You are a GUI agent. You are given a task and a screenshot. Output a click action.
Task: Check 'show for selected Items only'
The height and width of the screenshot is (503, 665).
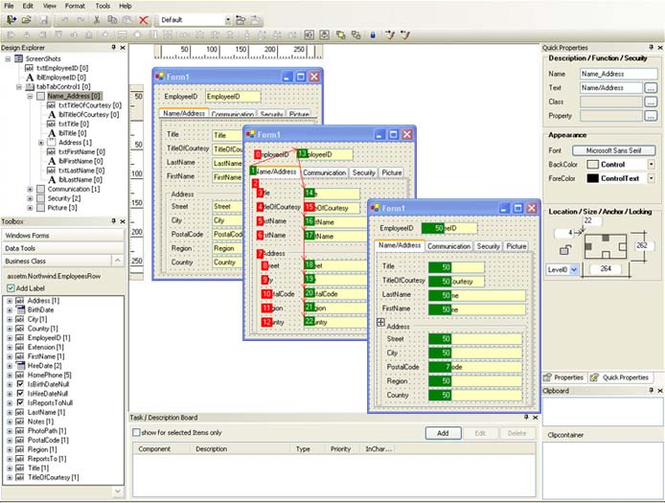click(x=136, y=433)
